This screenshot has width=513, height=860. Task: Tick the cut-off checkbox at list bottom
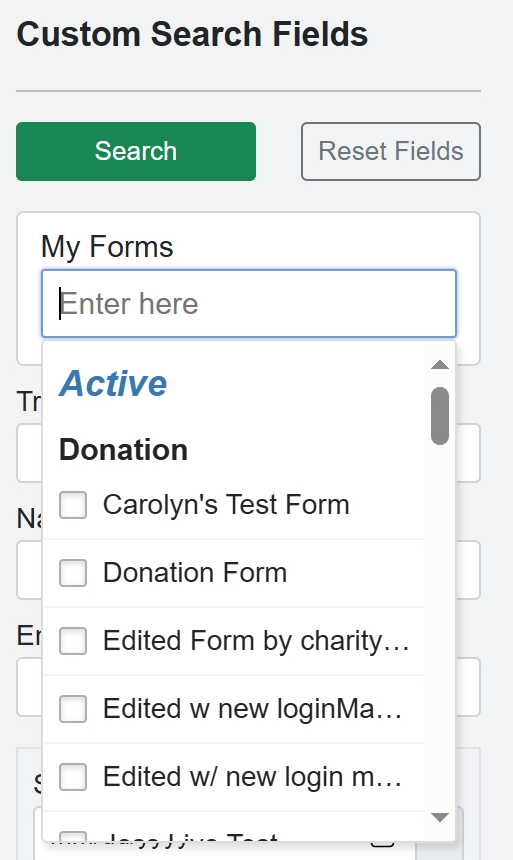(73, 837)
